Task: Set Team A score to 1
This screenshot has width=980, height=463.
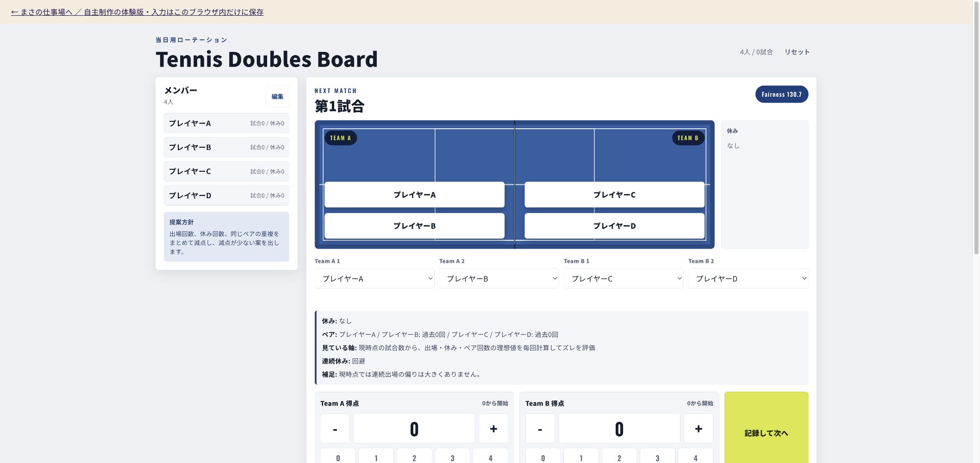Action: click(x=376, y=456)
